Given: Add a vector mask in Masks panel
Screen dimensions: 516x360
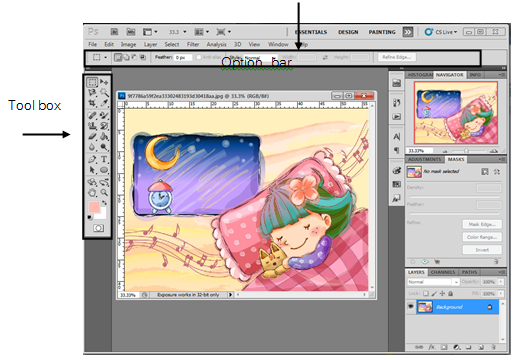Looking at the screenshot, I should pos(497,172).
